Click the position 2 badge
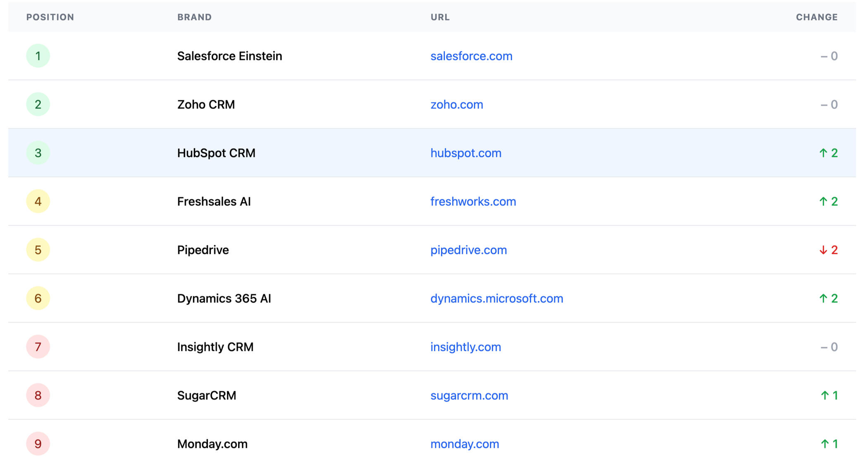868x467 pixels. (x=38, y=104)
